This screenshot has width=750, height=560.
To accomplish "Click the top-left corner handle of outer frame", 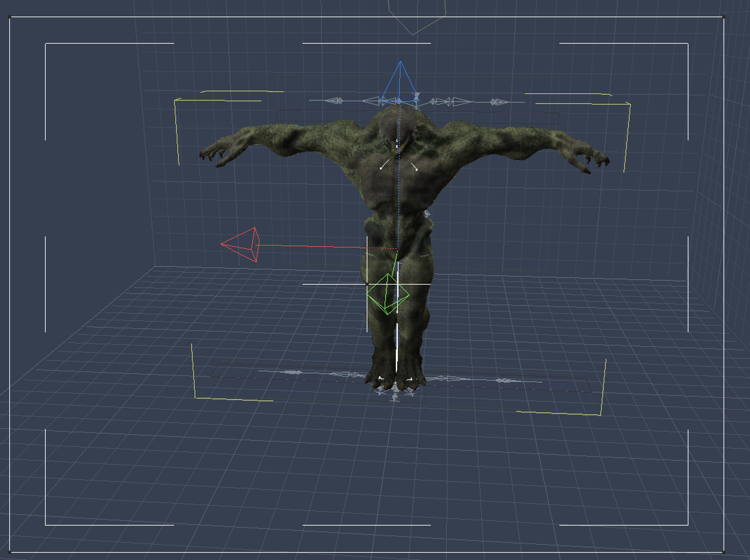I will [x=10, y=17].
